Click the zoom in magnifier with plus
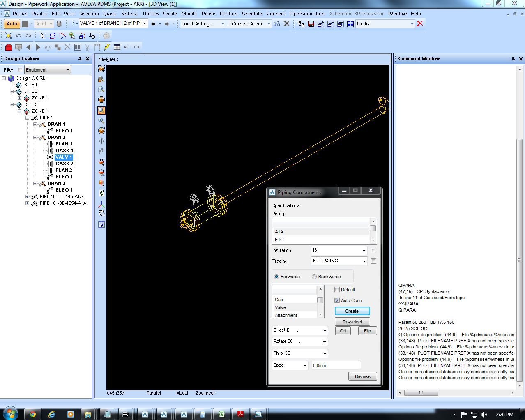Image resolution: width=525 pixels, height=420 pixels. click(x=101, y=120)
